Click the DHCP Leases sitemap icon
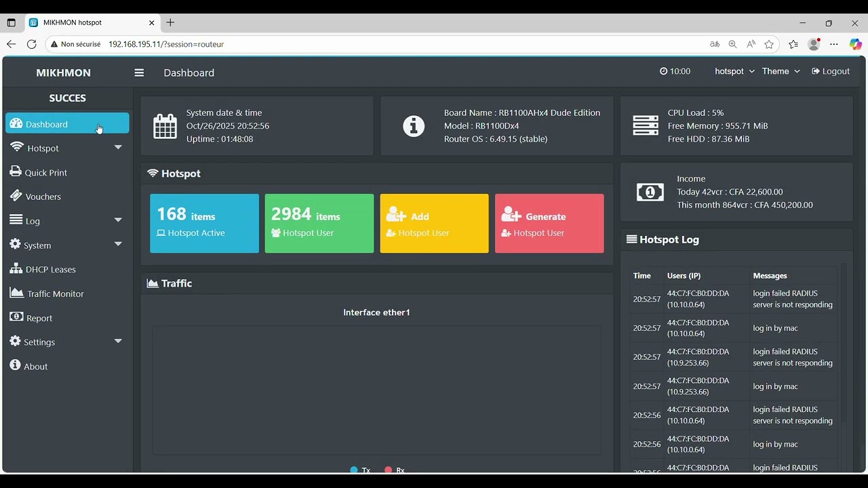Image resolution: width=868 pixels, height=488 pixels. click(x=16, y=268)
